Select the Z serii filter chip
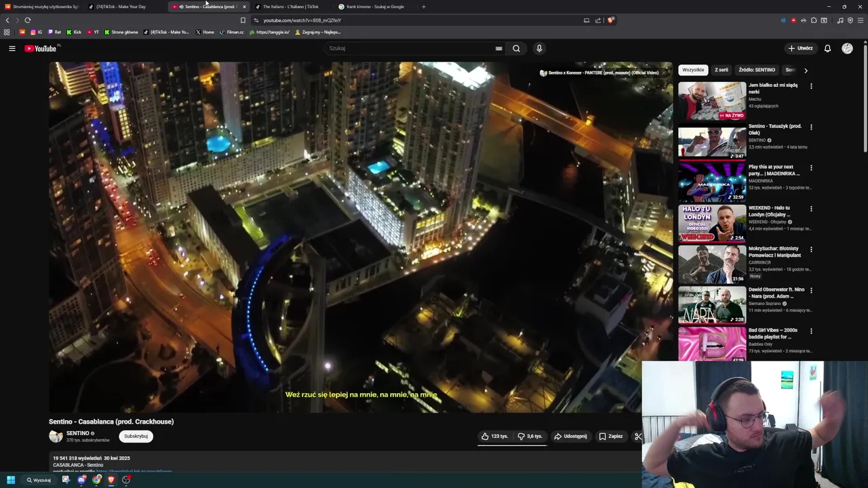Viewport: 868px width, 488px height. click(x=722, y=70)
